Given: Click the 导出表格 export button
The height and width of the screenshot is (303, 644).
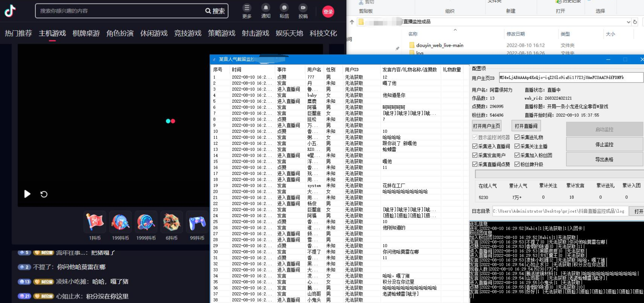Looking at the screenshot, I should click(x=604, y=159).
